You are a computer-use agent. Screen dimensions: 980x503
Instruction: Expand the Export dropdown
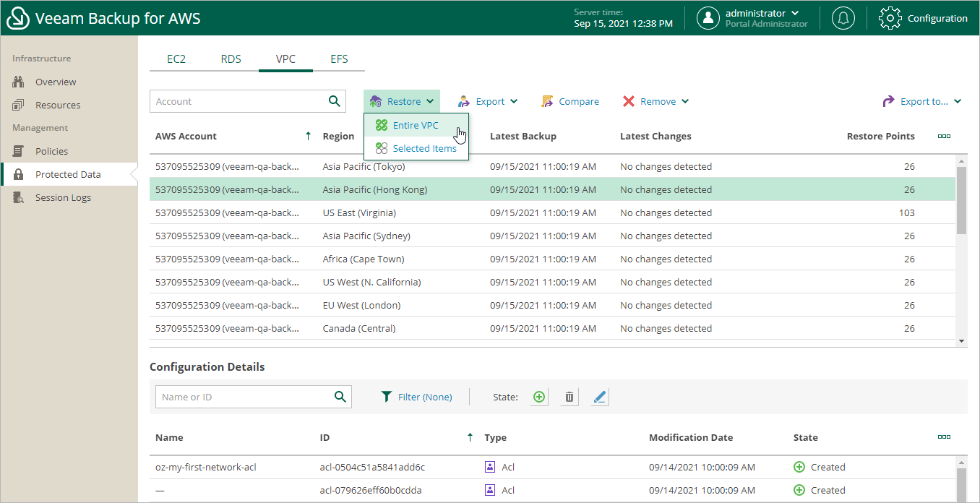coord(488,101)
